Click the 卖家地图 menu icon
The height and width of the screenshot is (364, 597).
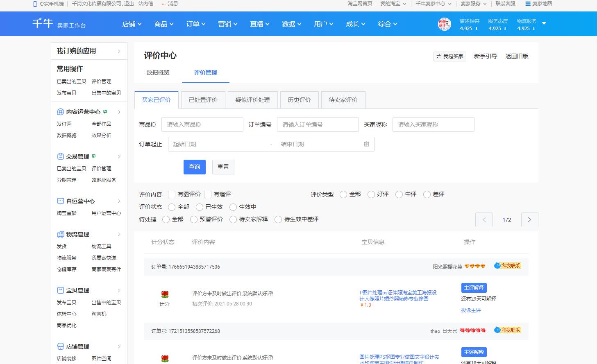pyautogui.click(x=528, y=4)
